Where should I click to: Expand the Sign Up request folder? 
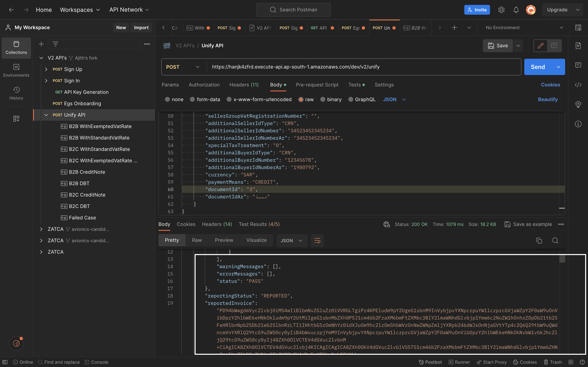46,69
